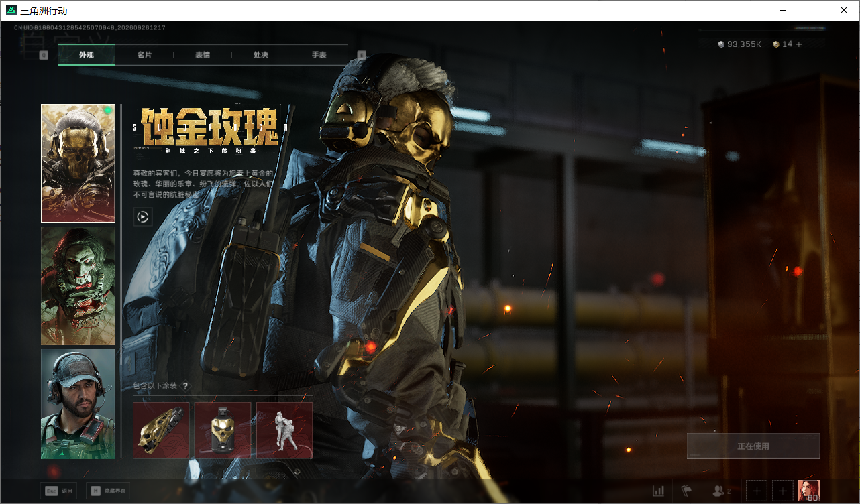This screenshot has height=504, width=860.
Task: View the gold skull canister item
Action: click(x=223, y=430)
